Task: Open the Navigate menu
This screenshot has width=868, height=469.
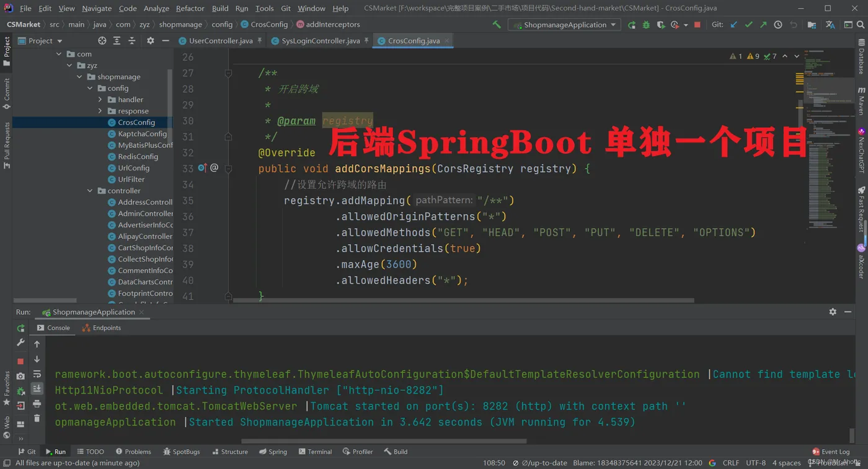Action: 97,8
